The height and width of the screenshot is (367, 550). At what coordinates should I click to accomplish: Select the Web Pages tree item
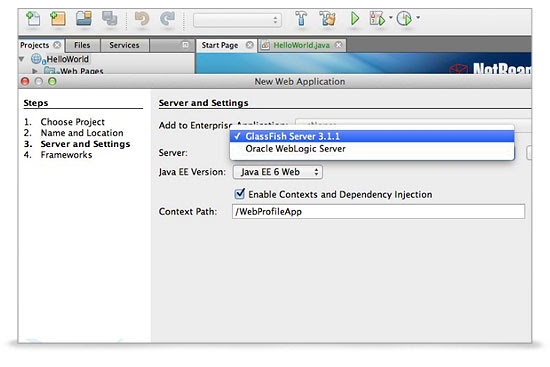tap(81, 71)
